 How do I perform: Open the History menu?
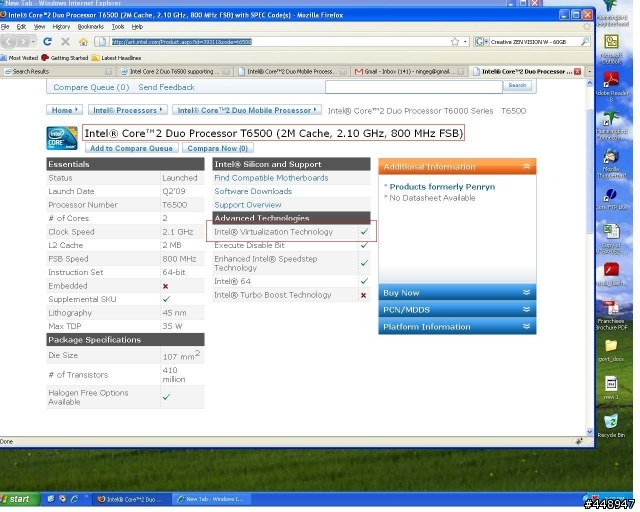[61, 27]
